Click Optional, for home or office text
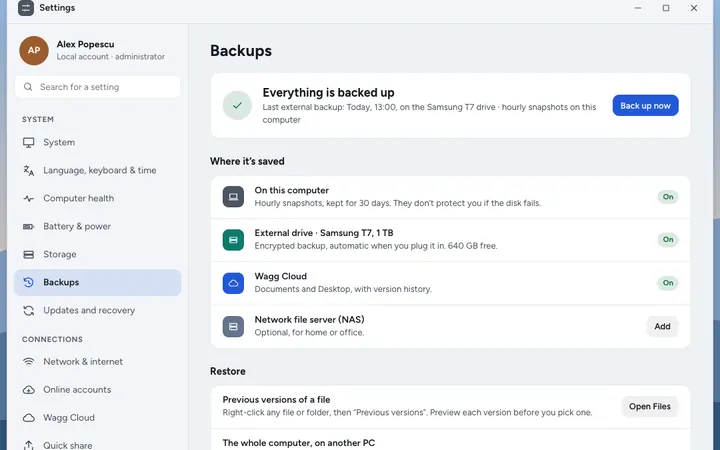720x450 pixels. coord(309,332)
